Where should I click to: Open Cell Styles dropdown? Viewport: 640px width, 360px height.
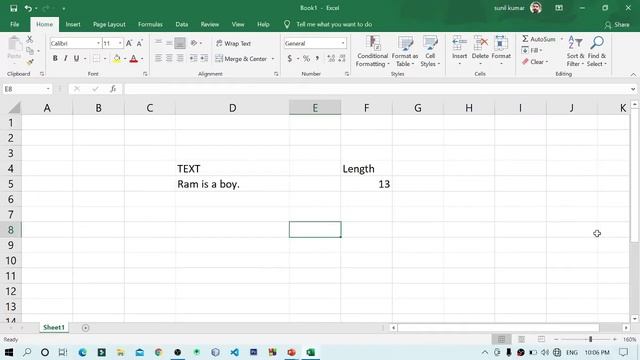coord(430,51)
